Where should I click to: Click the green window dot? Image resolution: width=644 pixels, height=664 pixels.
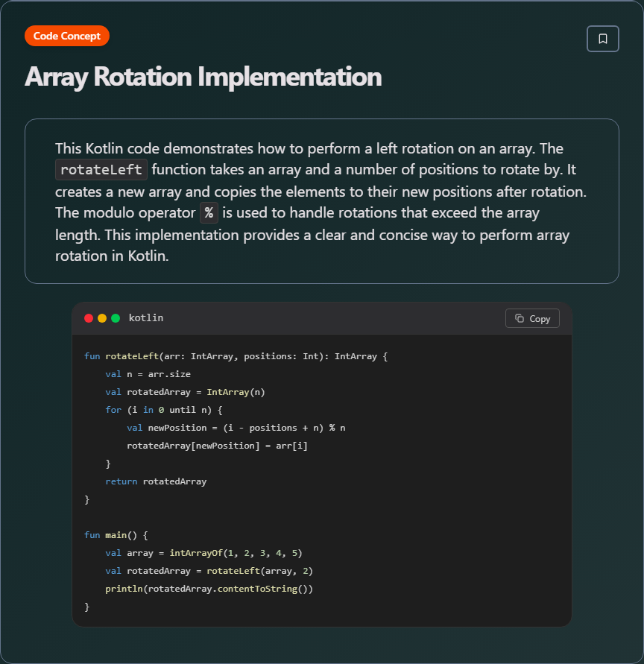[116, 318]
